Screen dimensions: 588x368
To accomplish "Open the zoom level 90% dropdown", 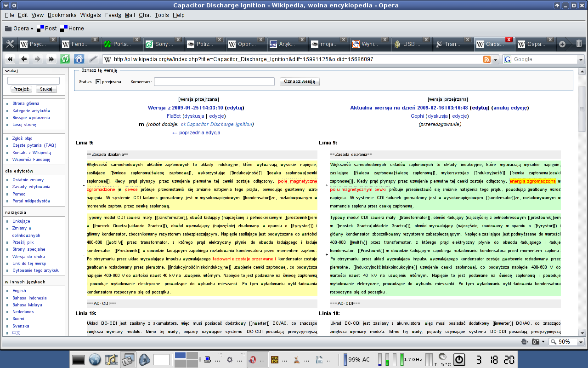I will click(581, 342).
